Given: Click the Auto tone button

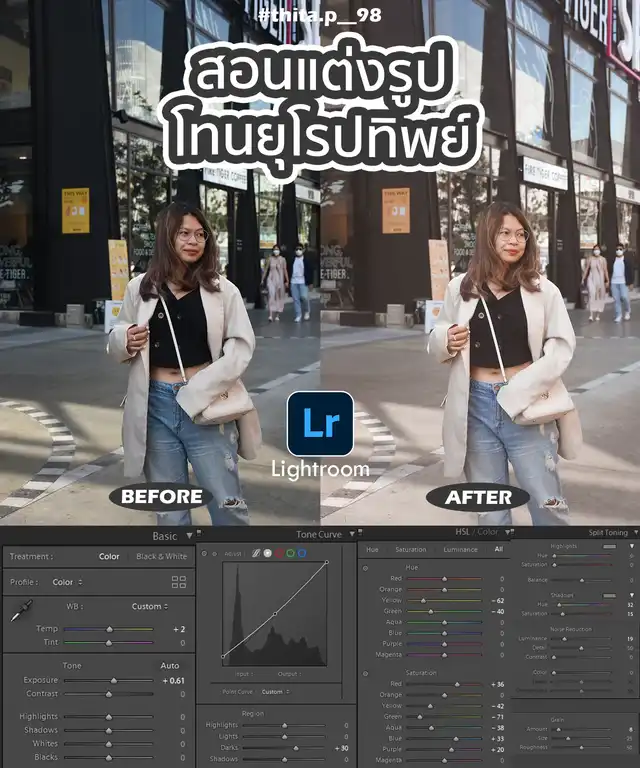Looking at the screenshot, I should point(170,665).
